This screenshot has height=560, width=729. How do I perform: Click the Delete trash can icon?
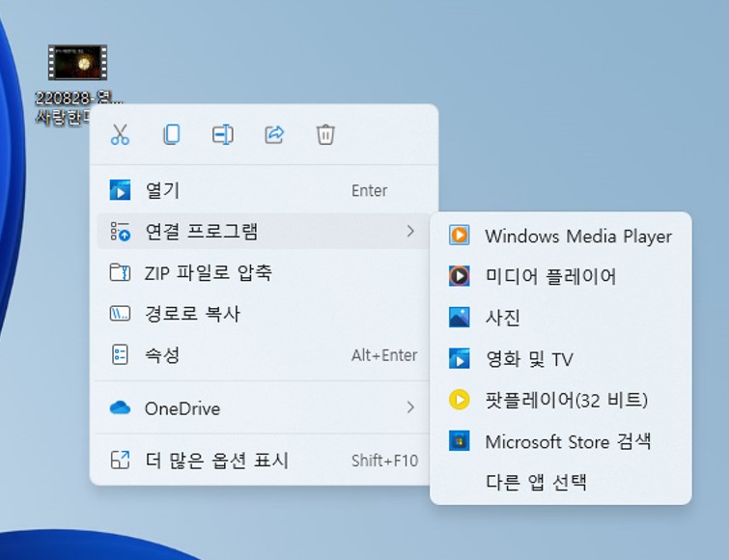pyautogui.click(x=325, y=135)
